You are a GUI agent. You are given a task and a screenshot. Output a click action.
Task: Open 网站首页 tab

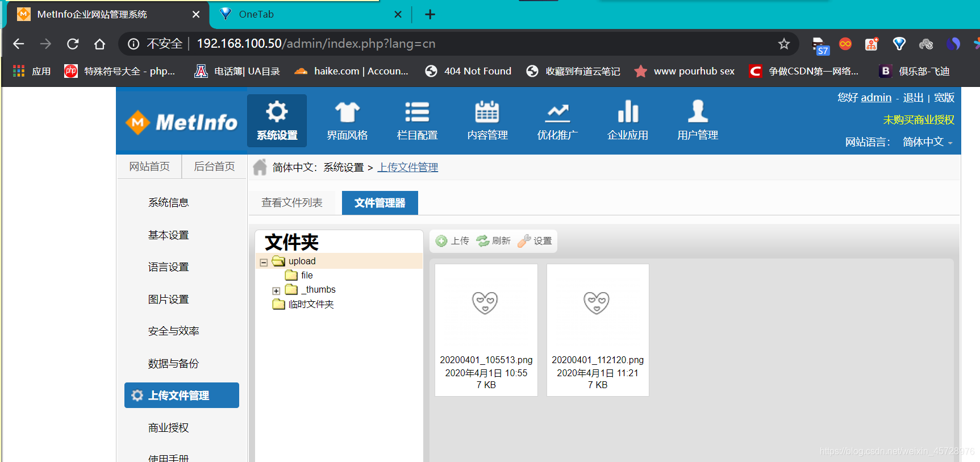149,167
